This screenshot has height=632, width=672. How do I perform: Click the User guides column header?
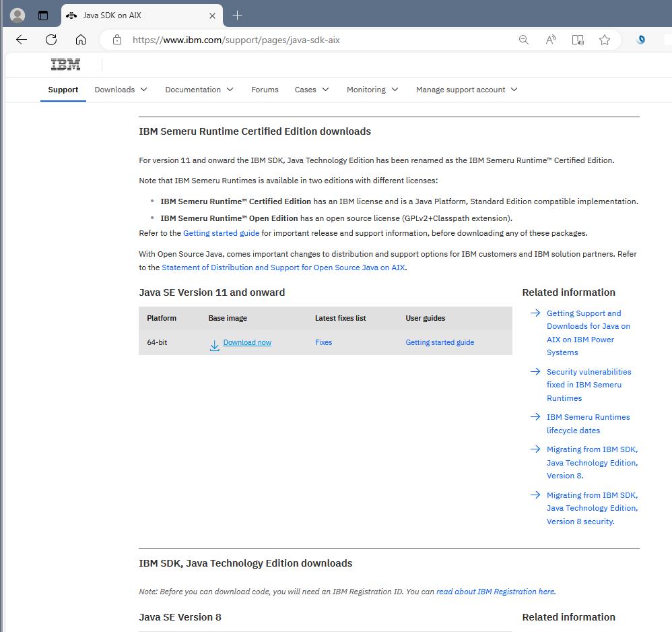pos(425,318)
